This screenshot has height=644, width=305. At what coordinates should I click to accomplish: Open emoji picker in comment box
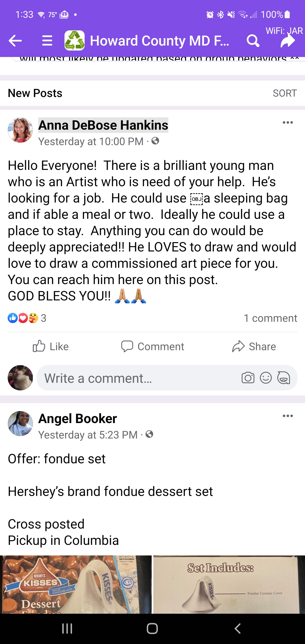click(x=266, y=378)
